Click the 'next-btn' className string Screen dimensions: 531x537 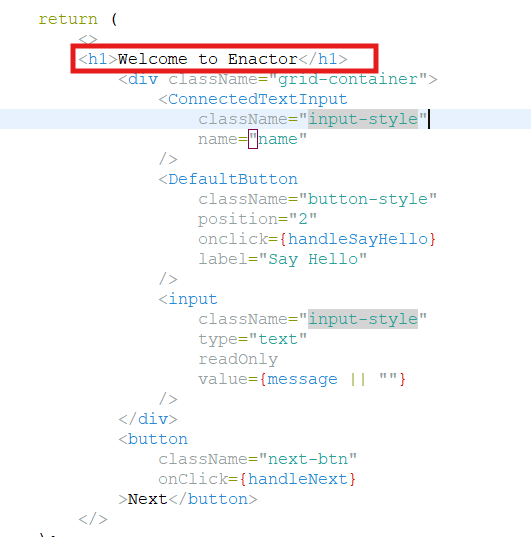pyautogui.click(x=308, y=459)
